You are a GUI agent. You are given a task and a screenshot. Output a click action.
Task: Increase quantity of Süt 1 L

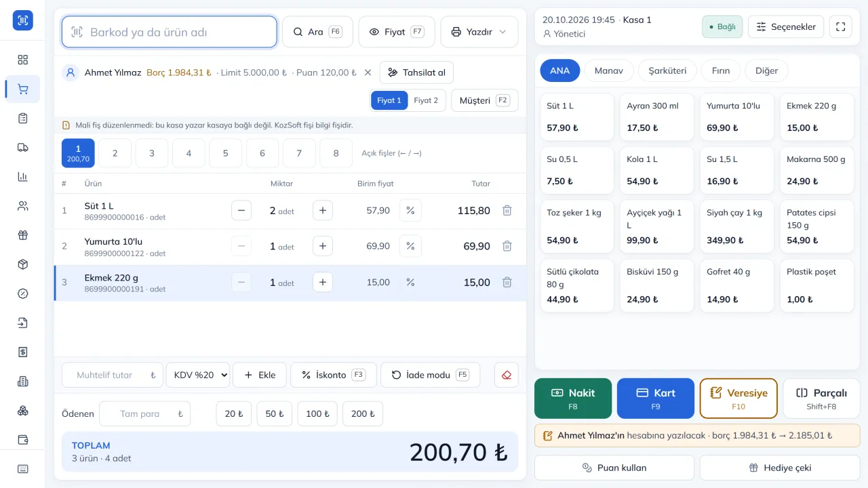click(323, 211)
